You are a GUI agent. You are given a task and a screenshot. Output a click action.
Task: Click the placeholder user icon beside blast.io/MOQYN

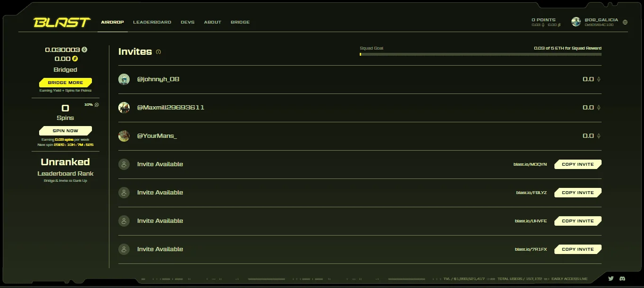[x=124, y=164]
